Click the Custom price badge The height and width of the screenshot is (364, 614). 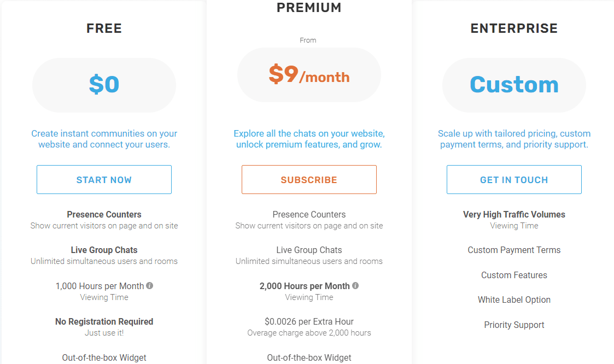tap(514, 85)
